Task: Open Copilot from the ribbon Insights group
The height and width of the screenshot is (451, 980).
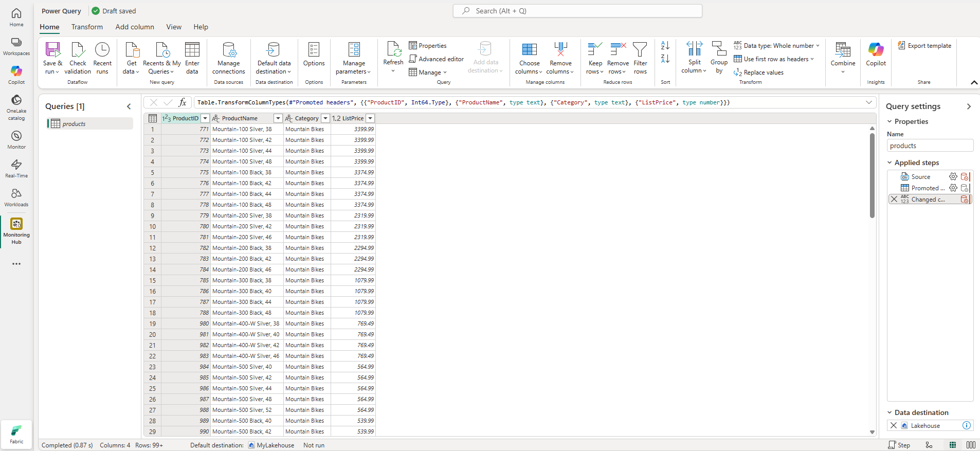Action: 876,55
